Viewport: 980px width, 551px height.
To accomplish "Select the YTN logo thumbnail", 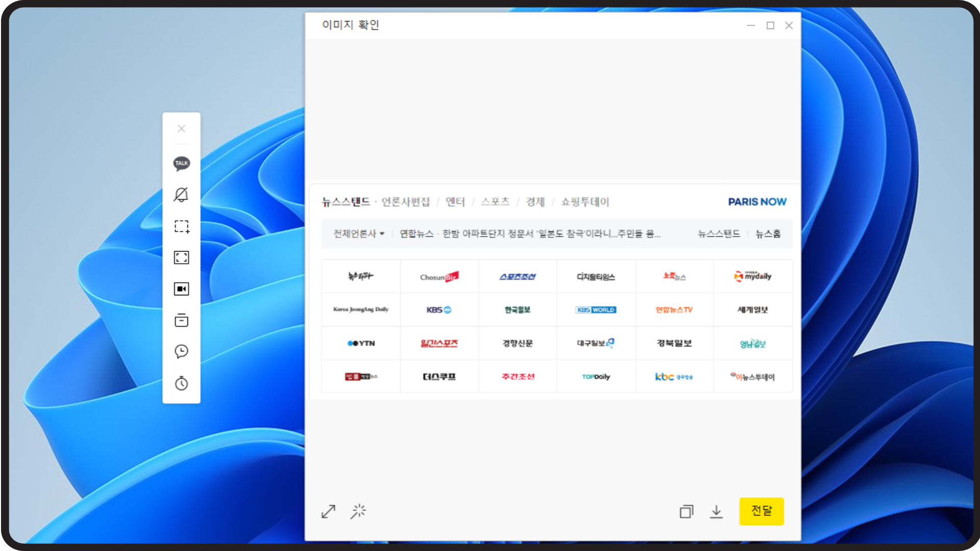I will (361, 343).
